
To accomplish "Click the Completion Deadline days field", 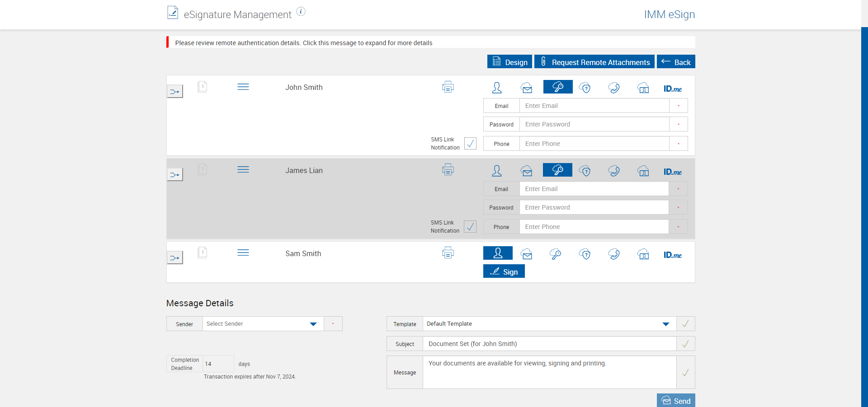I will coord(218,364).
